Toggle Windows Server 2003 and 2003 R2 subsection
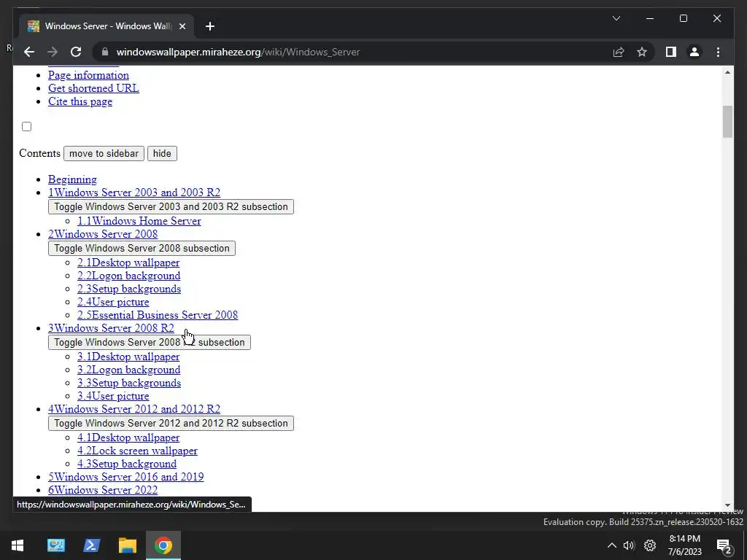Image resolution: width=747 pixels, height=560 pixels. pyautogui.click(x=171, y=206)
